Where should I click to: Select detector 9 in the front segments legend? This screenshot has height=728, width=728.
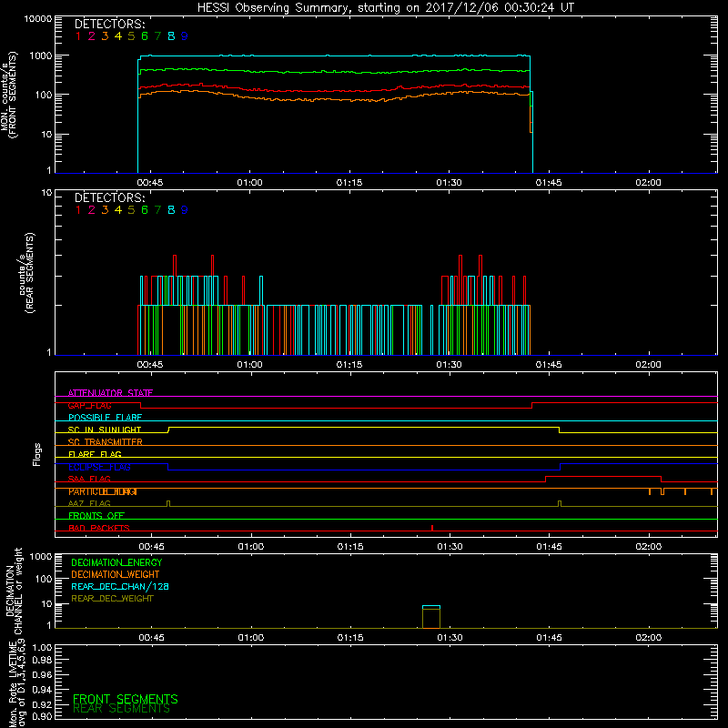[x=184, y=36]
